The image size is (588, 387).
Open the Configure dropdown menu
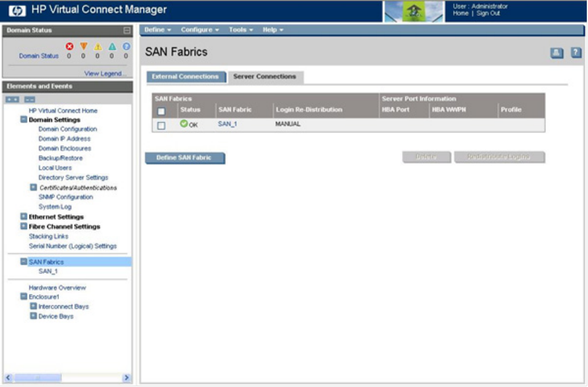point(199,30)
